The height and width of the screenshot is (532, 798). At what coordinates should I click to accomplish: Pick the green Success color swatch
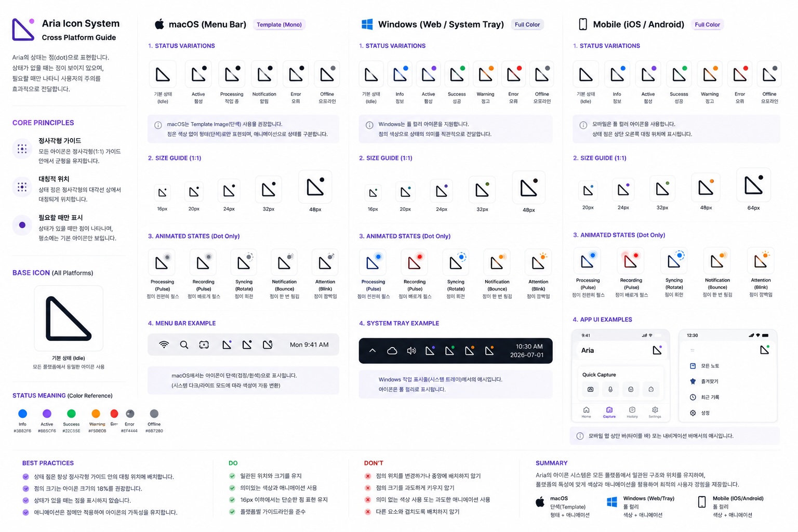point(71,414)
